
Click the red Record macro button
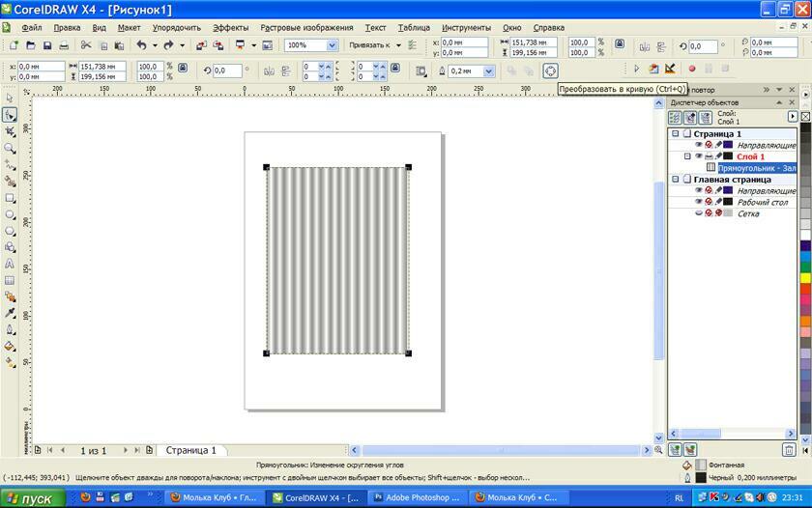(x=691, y=70)
